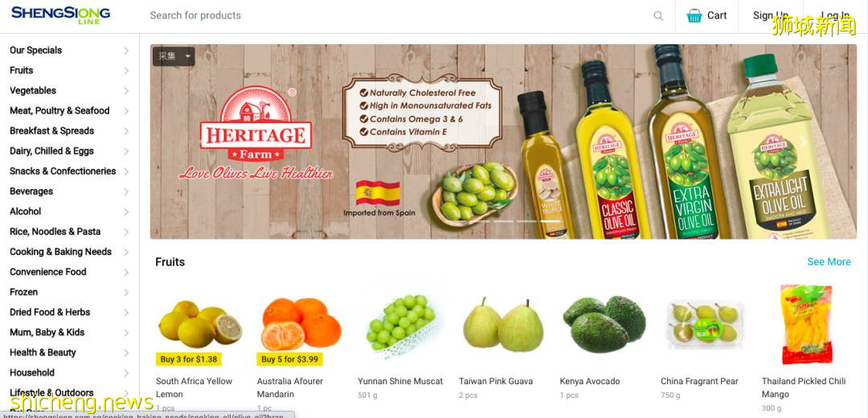Open the South Africa Yellow Lemon image

pos(200,324)
